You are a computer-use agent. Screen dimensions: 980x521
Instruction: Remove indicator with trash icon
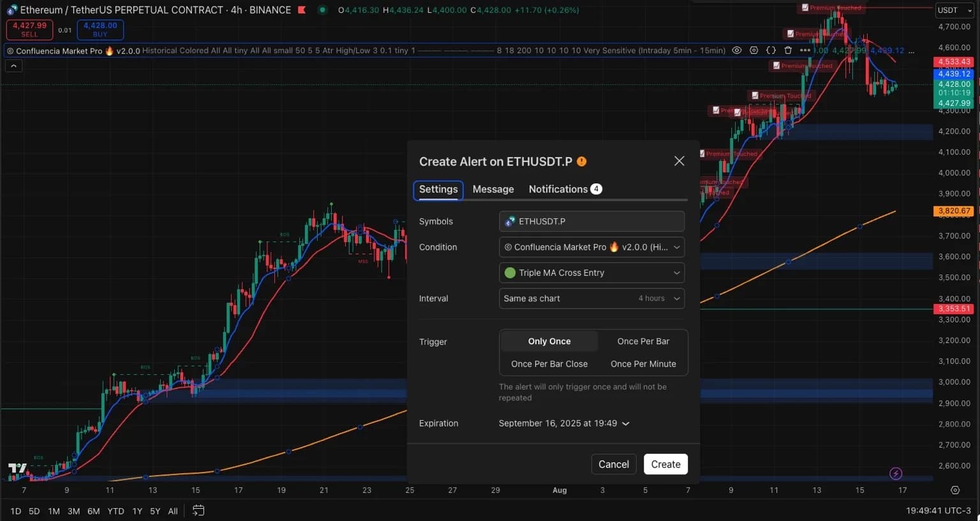point(788,50)
